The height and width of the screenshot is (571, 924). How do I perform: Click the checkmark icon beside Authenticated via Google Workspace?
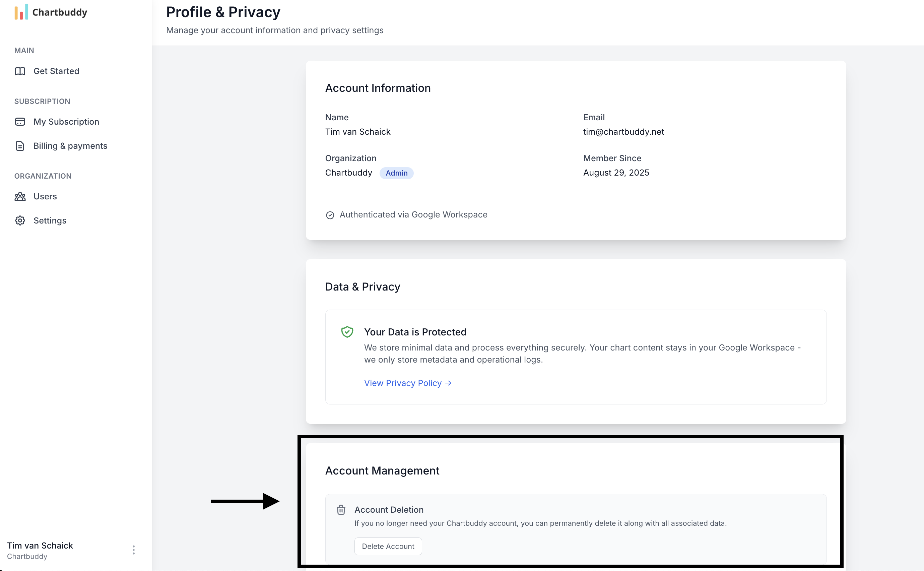(x=330, y=214)
